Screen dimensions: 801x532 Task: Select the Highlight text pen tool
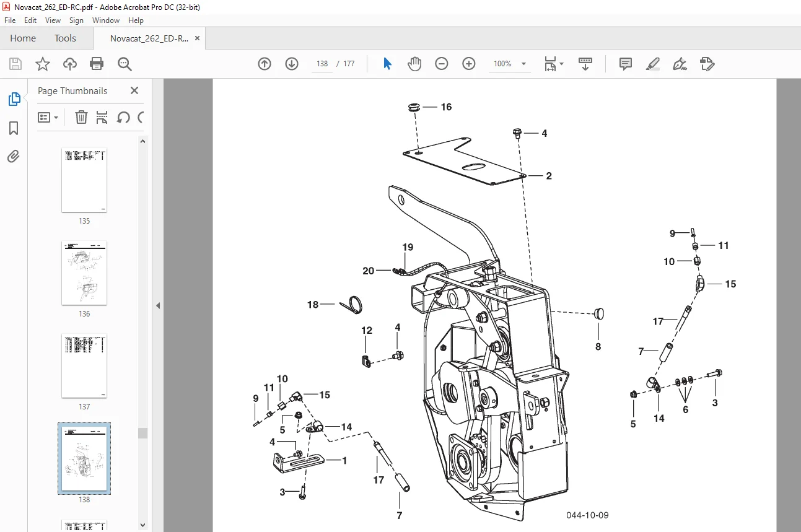[653, 64]
